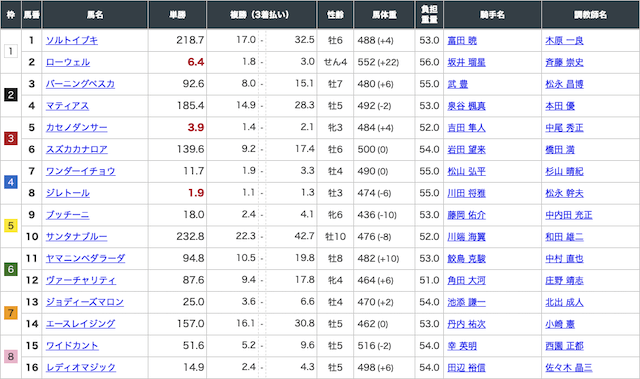Click trainer 佐々木 晶三 link

click(x=569, y=367)
